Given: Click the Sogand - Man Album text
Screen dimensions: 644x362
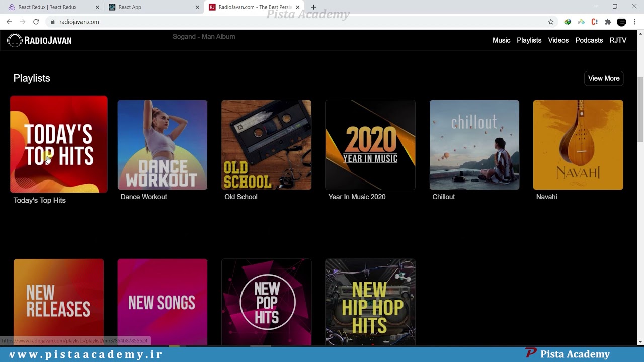Looking at the screenshot, I should [204, 37].
